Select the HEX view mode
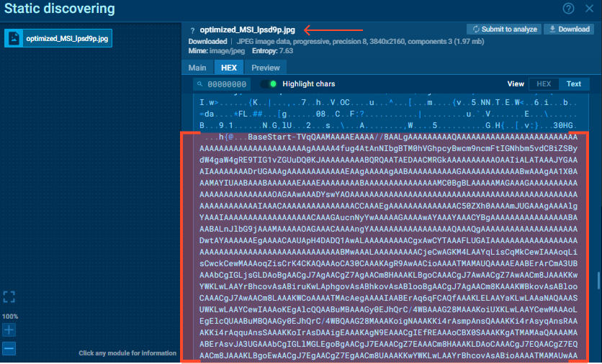This screenshot has height=364, width=602. tap(544, 84)
